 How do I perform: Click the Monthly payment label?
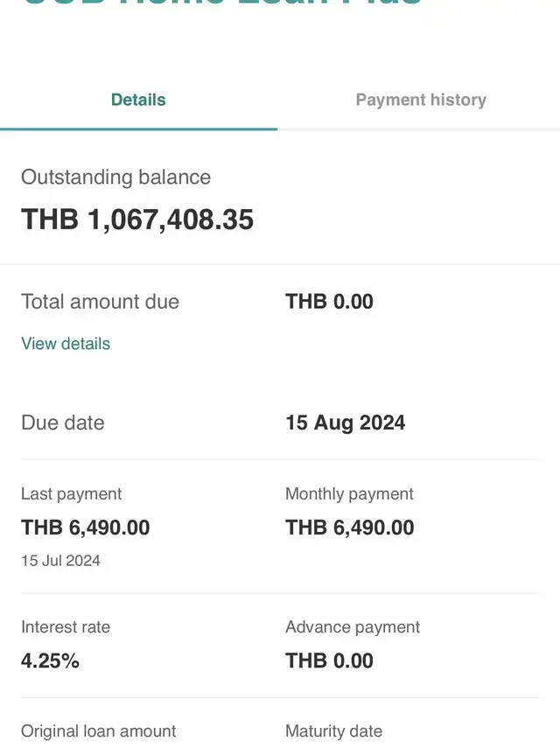[x=349, y=494]
